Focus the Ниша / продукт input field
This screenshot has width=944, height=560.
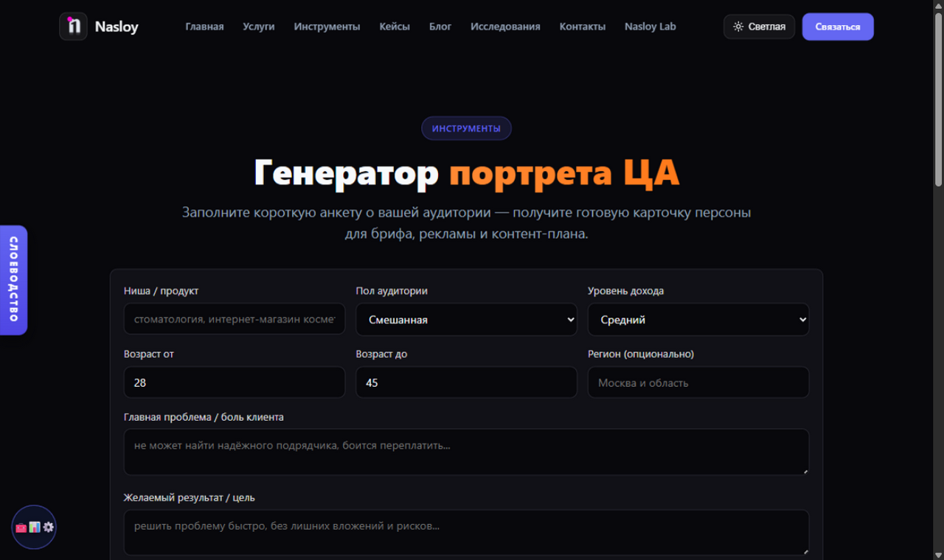(235, 319)
